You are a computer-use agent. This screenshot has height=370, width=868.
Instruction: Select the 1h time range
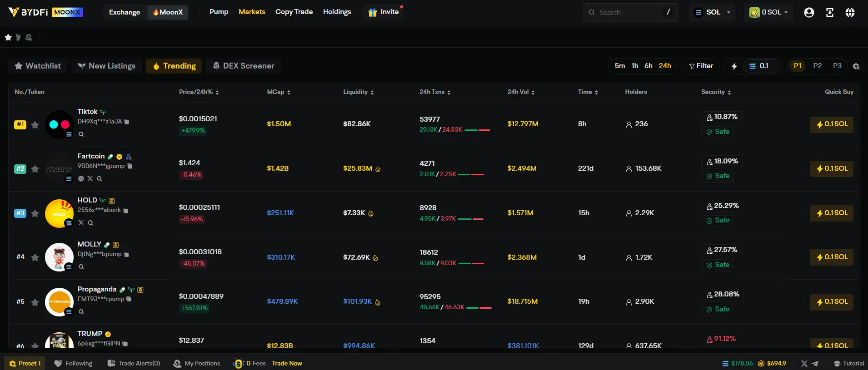pyautogui.click(x=634, y=66)
